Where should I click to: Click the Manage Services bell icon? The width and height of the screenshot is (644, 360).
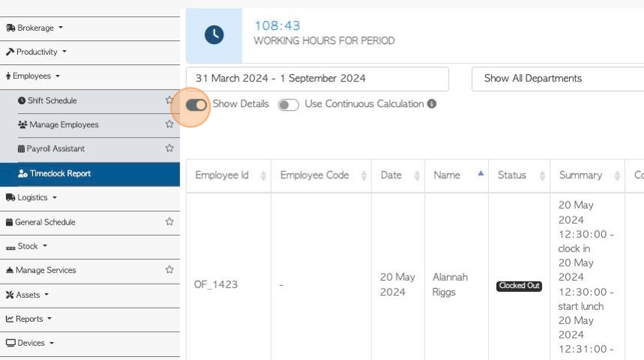[10, 270]
